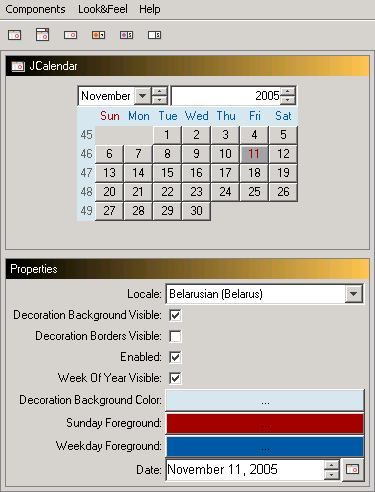375x492 pixels.
Task: Click week number 45
Action: tap(86, 135)
